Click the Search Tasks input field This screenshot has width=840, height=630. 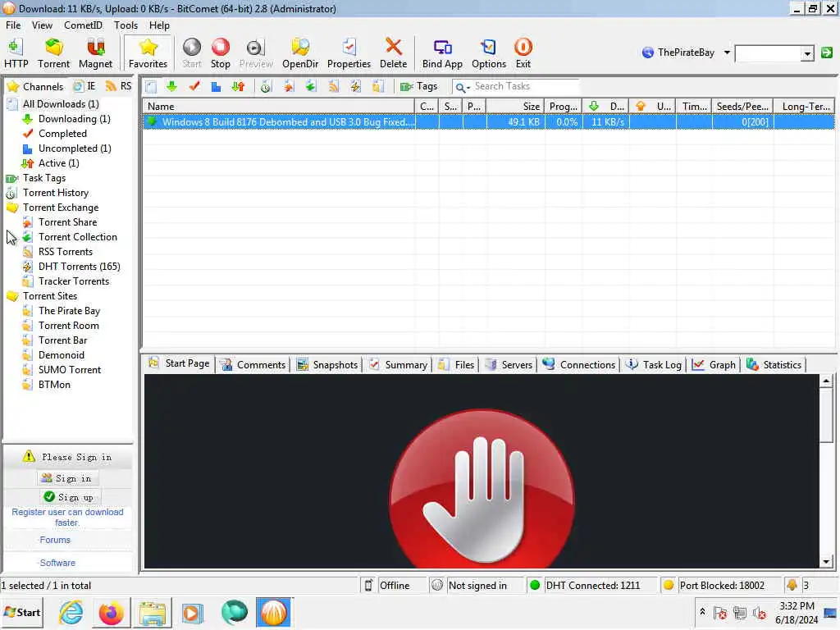(x=525, y=86)
